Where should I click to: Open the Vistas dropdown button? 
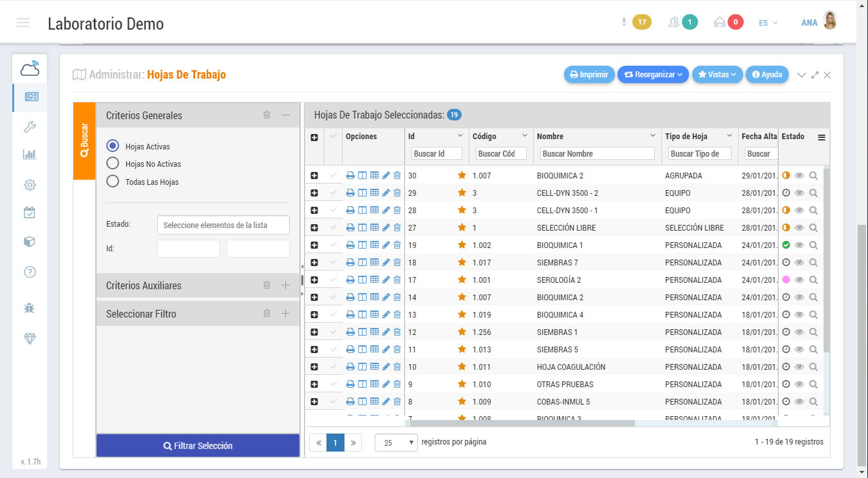pos(717,75)
